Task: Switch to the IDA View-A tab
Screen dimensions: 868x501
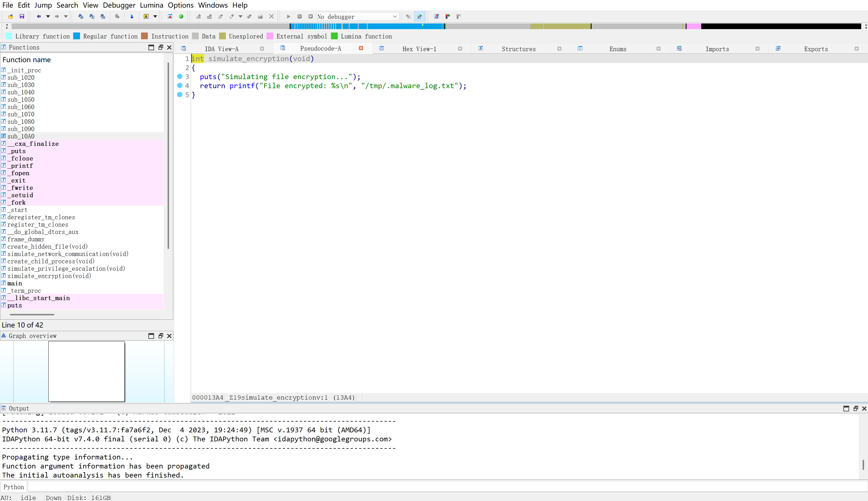Action: coord(222,49)
